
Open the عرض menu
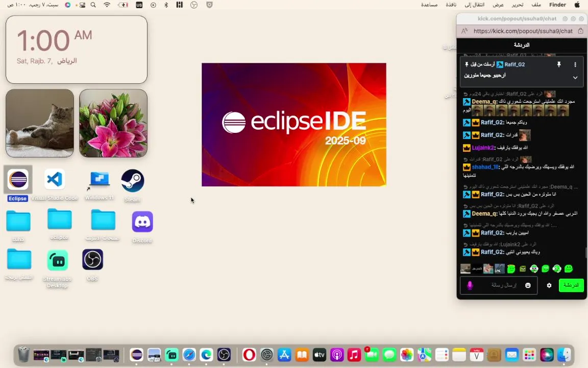[498, 5]
